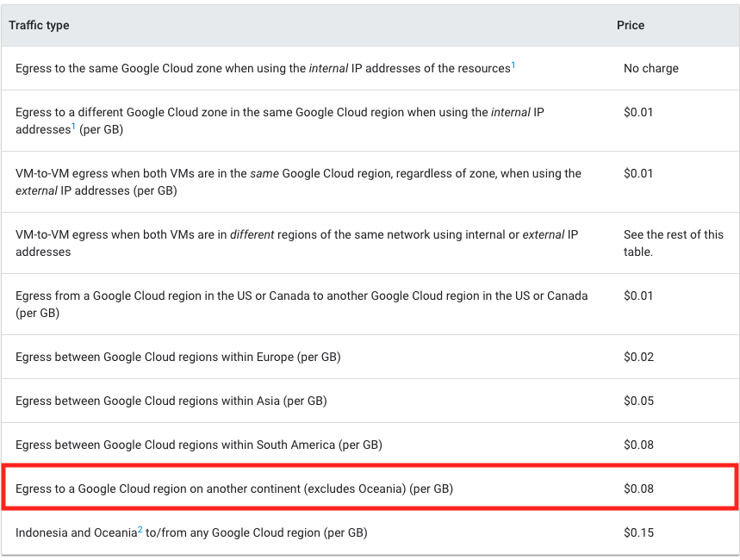
Task: Click 'Egress to a different Google Cloud zone' row text
Action: (x=280, y=121)
